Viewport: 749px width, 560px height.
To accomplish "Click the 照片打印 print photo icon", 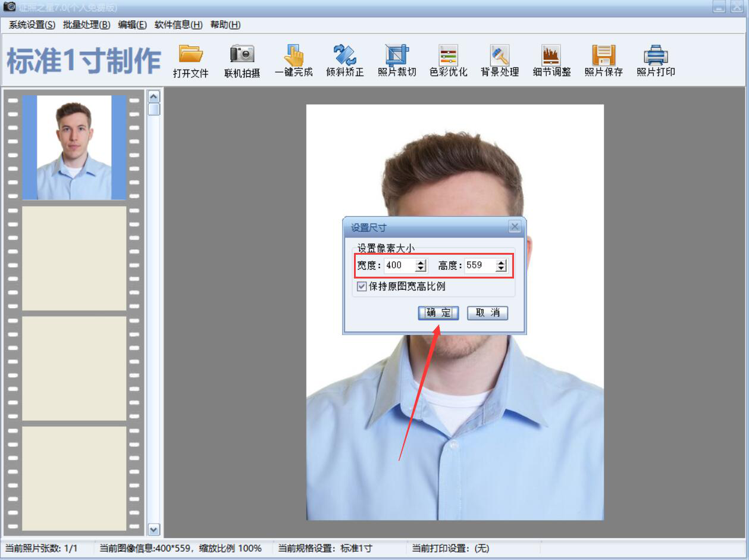I will click(x=656, y=55).
